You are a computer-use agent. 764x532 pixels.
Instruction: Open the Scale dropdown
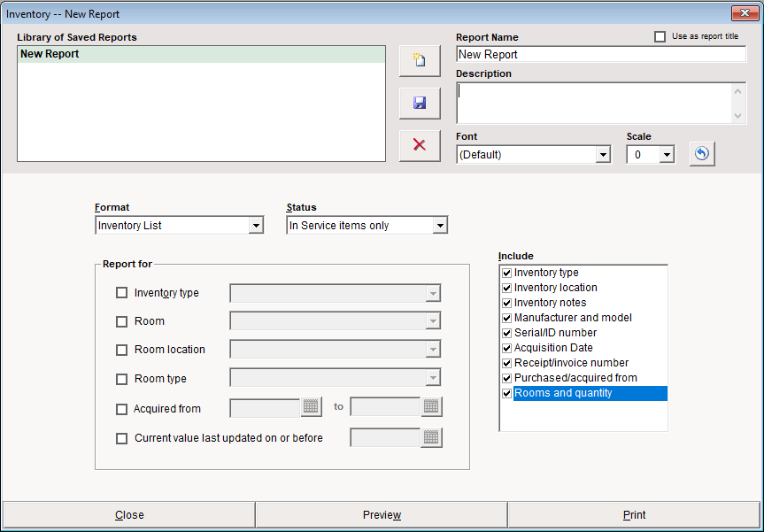667,155
